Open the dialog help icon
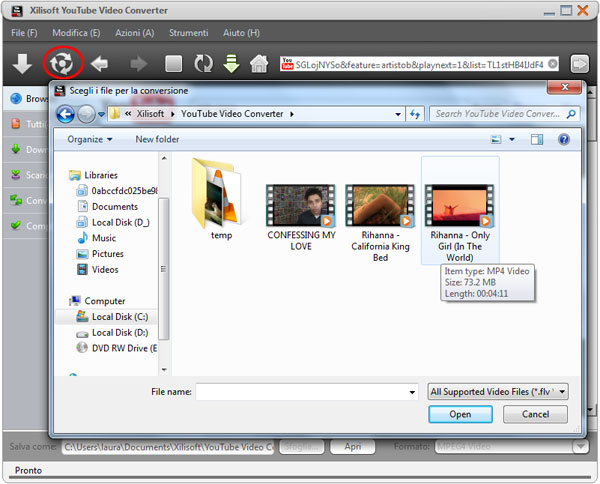 point(564,139)
